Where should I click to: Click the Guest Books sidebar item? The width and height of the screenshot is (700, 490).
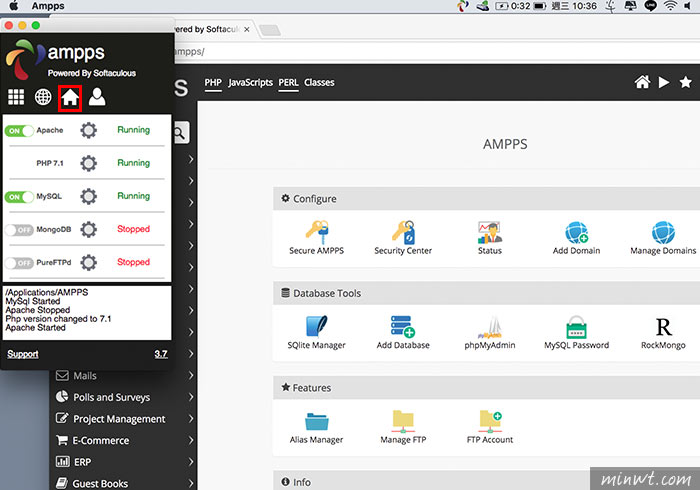(124, 483)
